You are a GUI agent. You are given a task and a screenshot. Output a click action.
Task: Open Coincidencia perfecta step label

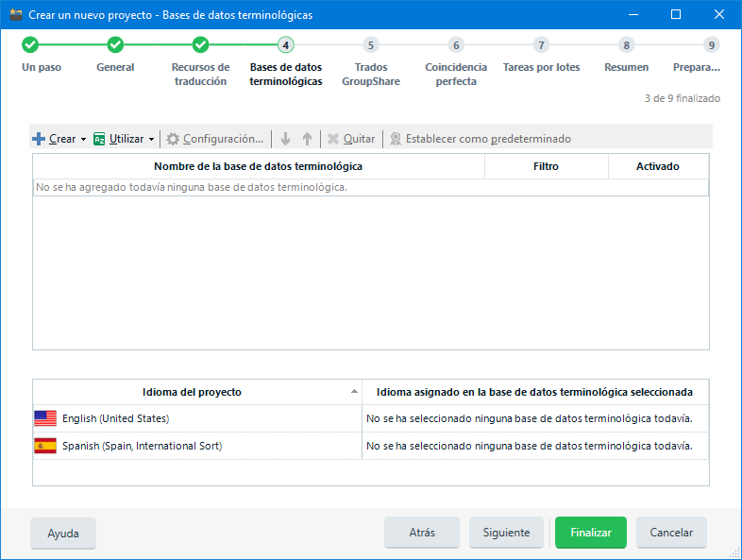pos(456,75)
